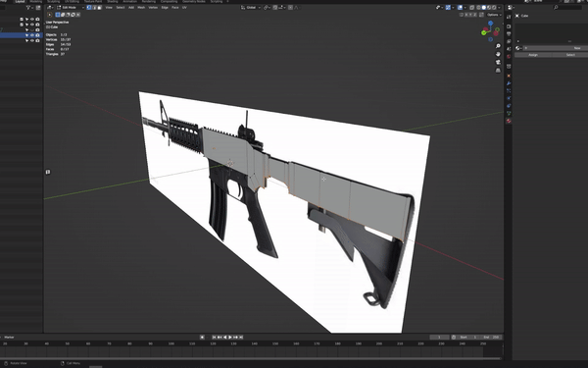Image resolution: width=588 pixels, height=368 pixels.
Task: Open the View Layer properties tab
Action: [x=509, y=41]
